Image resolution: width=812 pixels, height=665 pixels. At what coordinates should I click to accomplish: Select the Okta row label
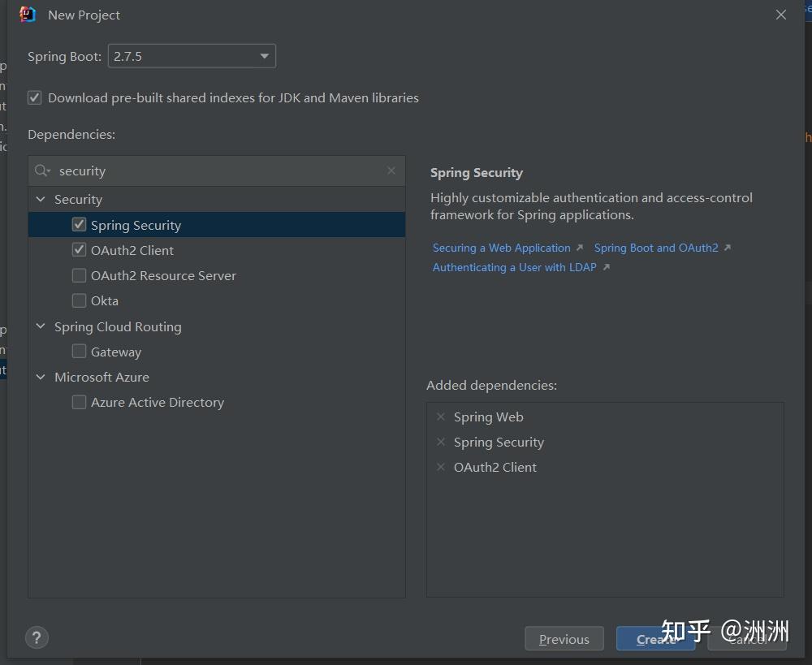coord(105,301)
